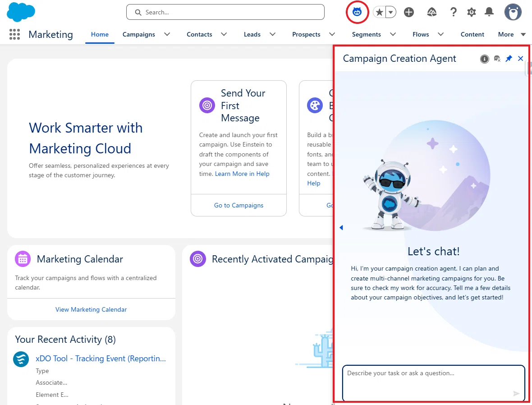Click the agent panel info icon

point(485,59)
